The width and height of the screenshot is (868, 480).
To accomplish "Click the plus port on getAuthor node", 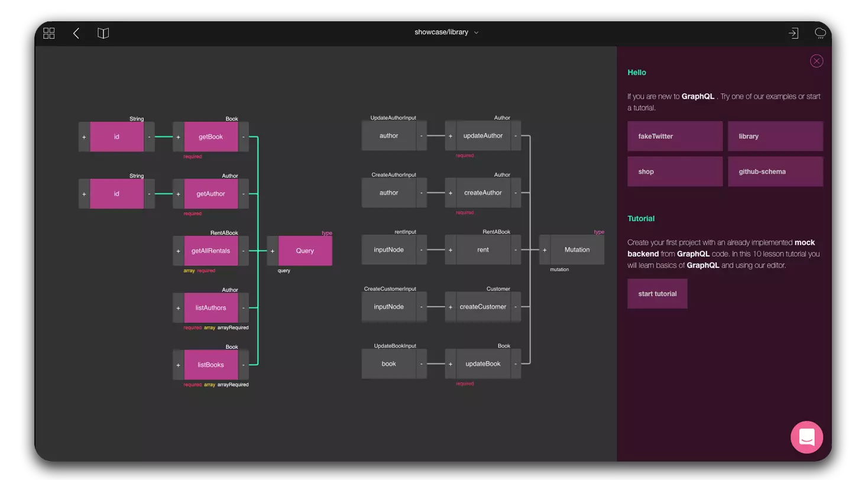I will pyautogui.click(x=179, y=194).
